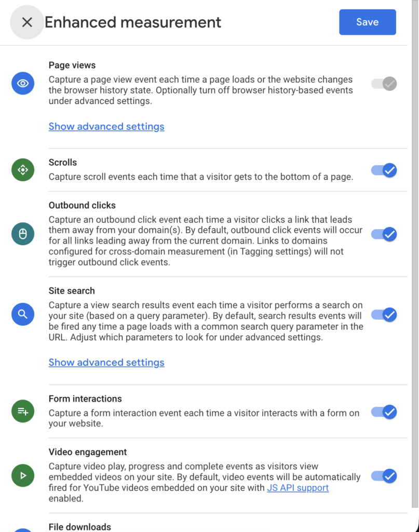
Task: Switch off Form interactions toggle
Action: click(384, 412)
